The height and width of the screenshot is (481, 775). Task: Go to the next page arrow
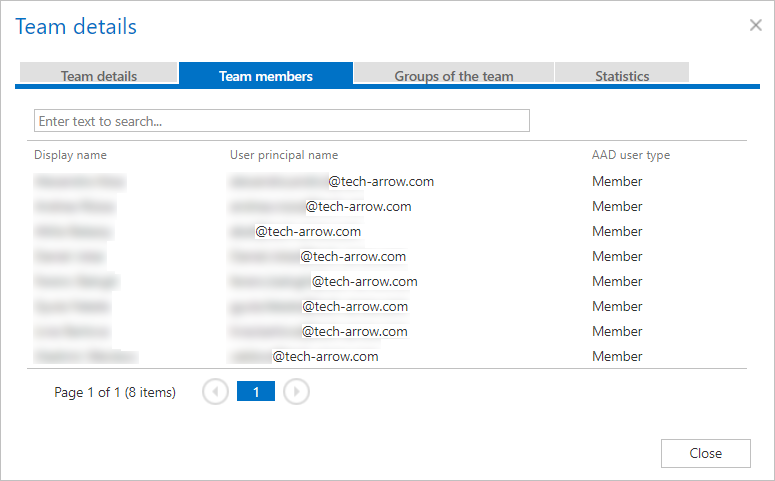click(x=296, y=392)
